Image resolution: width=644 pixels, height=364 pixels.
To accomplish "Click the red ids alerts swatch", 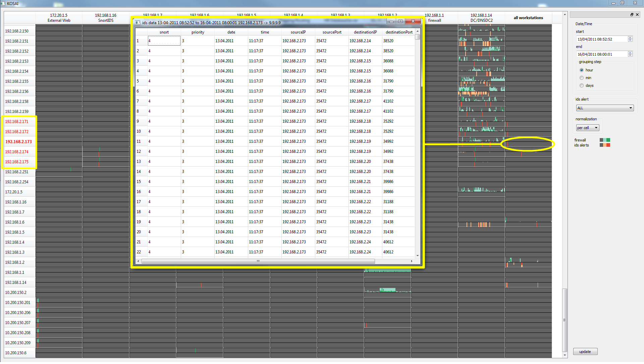I will tap(608, 145).
